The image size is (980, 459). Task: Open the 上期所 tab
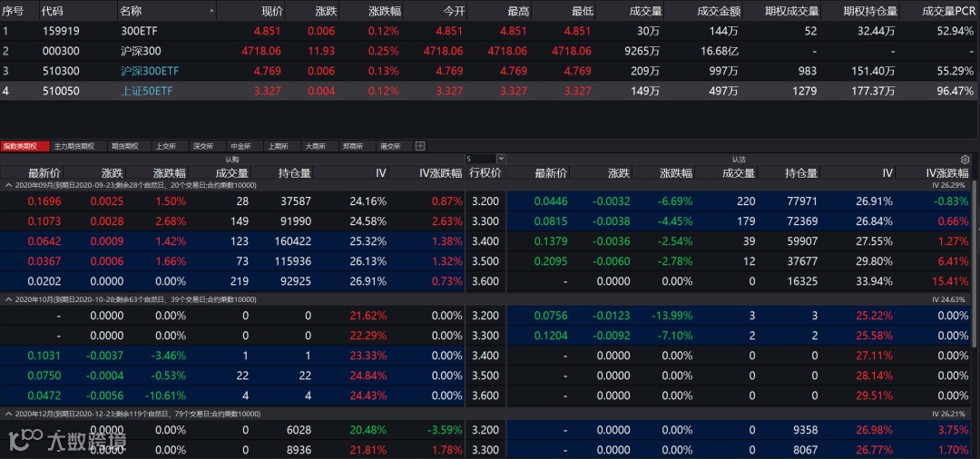coord(278,146)
